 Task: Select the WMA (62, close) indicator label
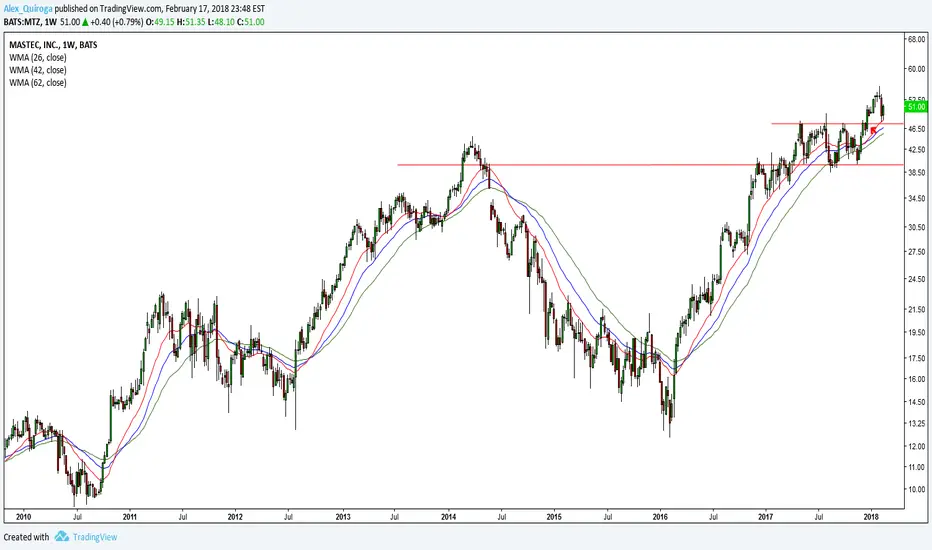pos(38,83)
